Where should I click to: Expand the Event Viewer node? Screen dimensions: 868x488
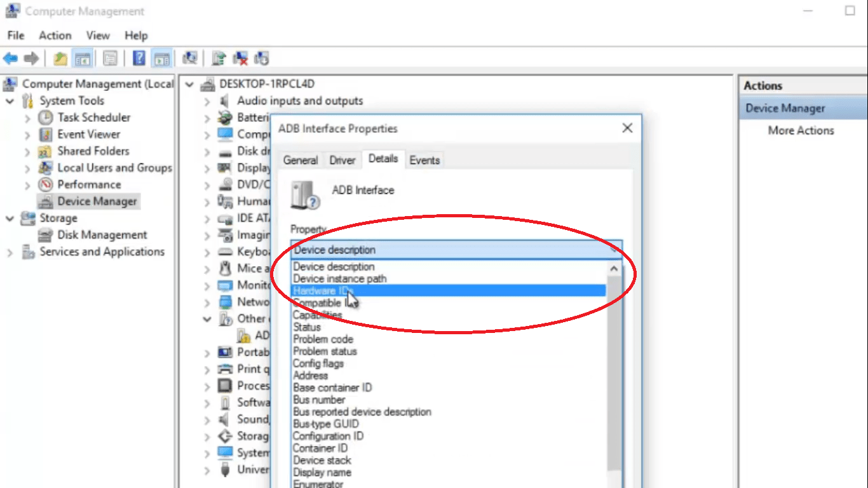pyautogui.click(x=27, y=135)
